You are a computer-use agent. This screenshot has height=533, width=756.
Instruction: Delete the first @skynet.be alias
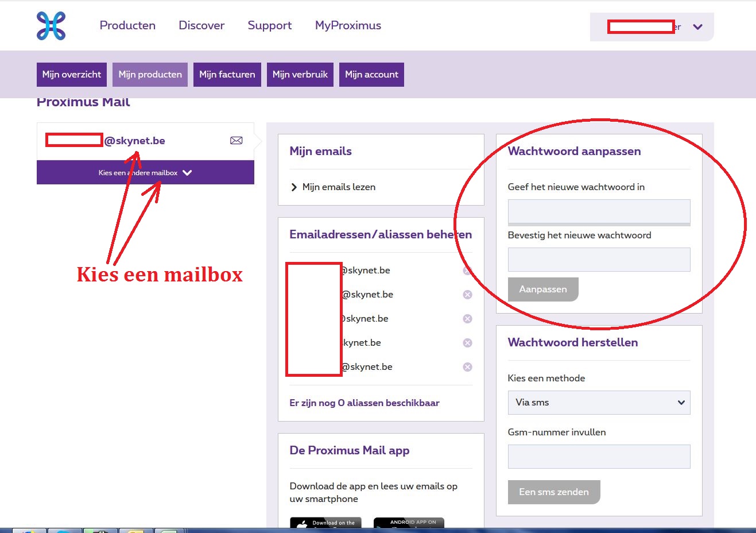(x=467, y=270)
